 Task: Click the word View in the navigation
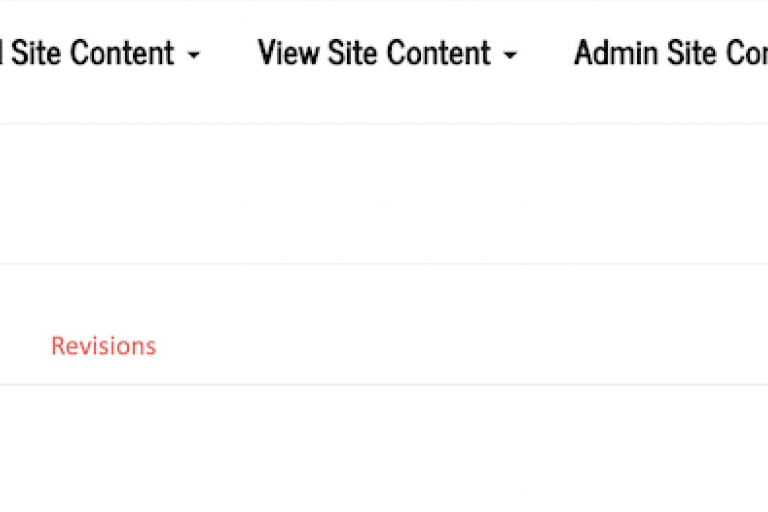click(288, 53)
